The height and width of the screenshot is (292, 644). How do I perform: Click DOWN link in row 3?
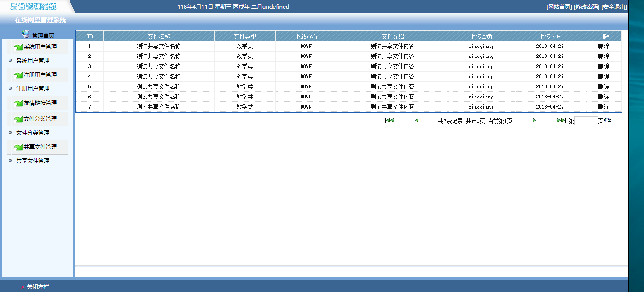point(306,67)
